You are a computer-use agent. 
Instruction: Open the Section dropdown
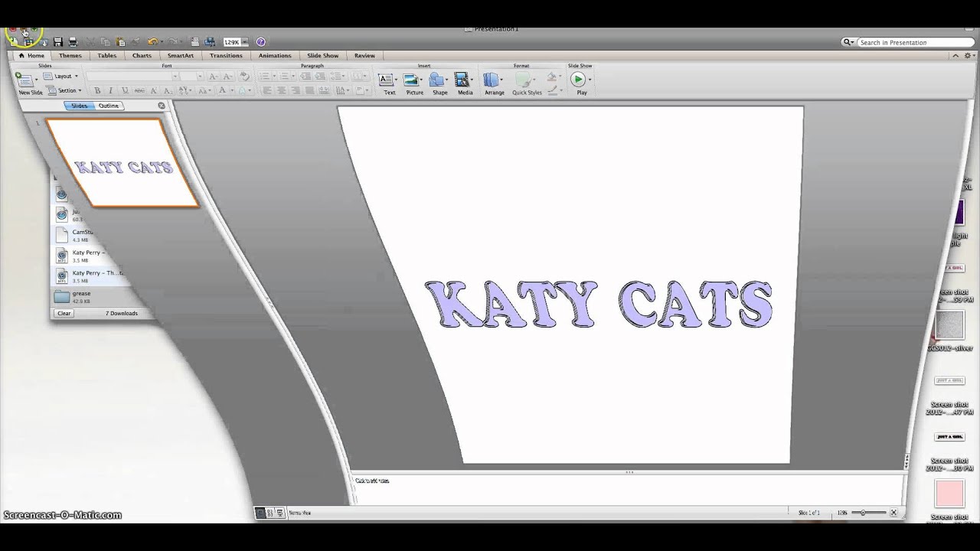click(64, 90)
